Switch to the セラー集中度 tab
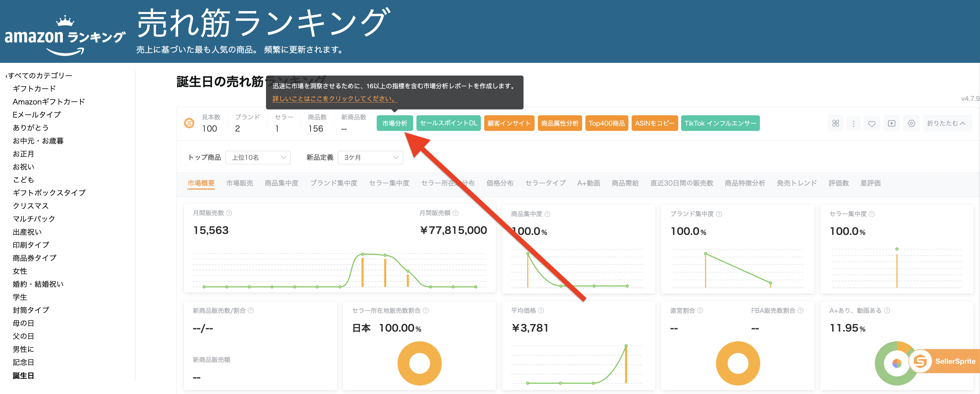The width and height of the screenshot is (980, 394). (389, 183)
